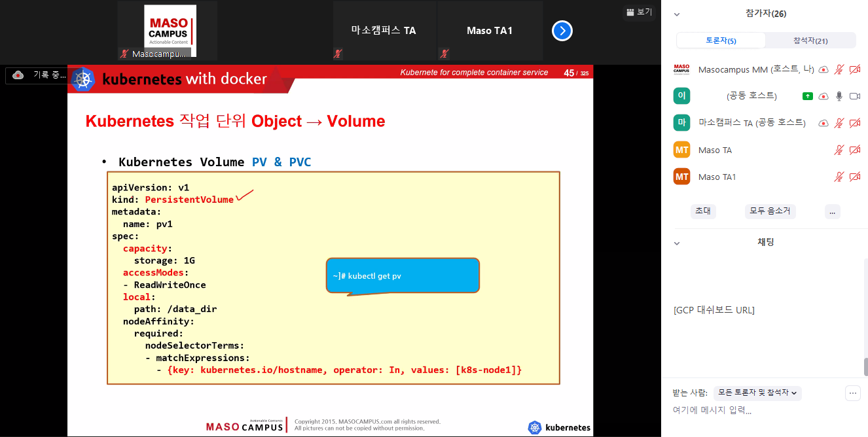
Task: Collapse the 참가자 participants panel chevron
Action: pyautogui.click(x=677, y=14)
